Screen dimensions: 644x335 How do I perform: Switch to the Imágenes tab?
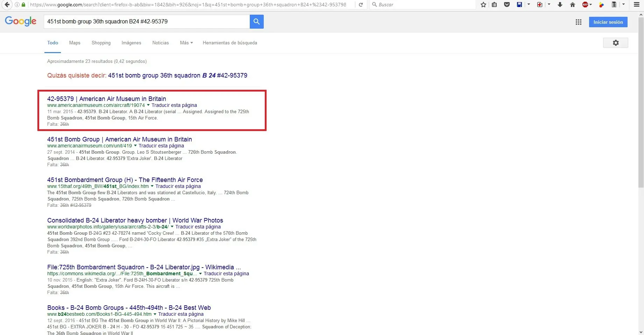pyautogui.click(x=131, y=43)
